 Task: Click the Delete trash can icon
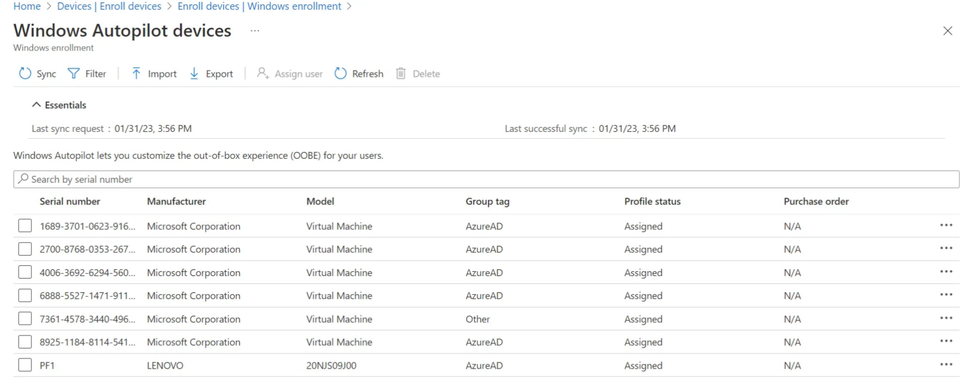tap(401, 74)
